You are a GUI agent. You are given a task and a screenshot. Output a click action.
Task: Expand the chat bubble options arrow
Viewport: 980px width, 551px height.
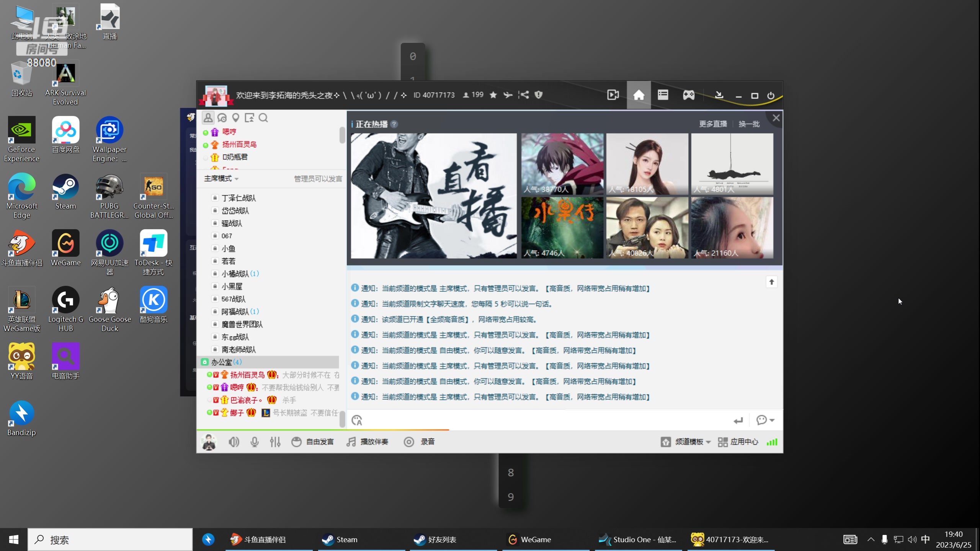tap(772, 420)
